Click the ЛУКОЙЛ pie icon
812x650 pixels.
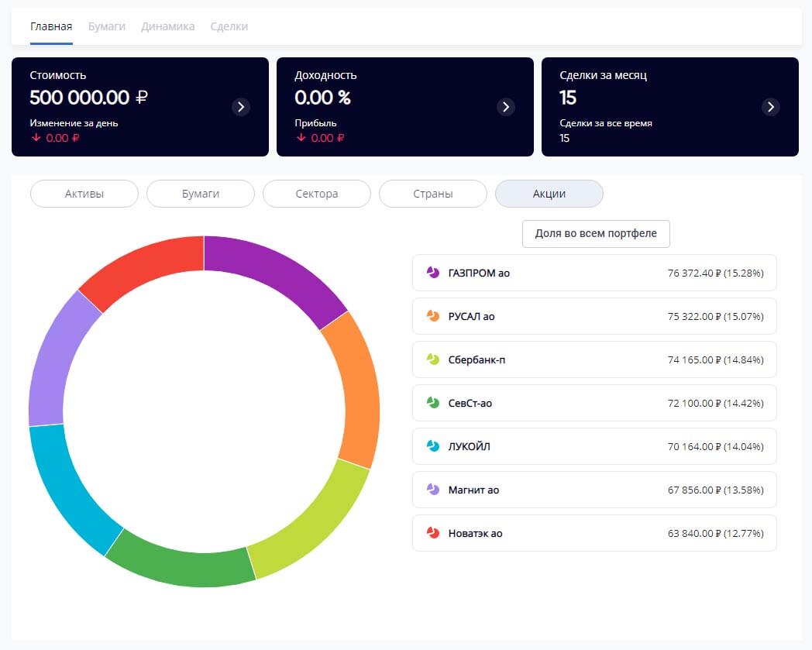[x=433, y=446]
